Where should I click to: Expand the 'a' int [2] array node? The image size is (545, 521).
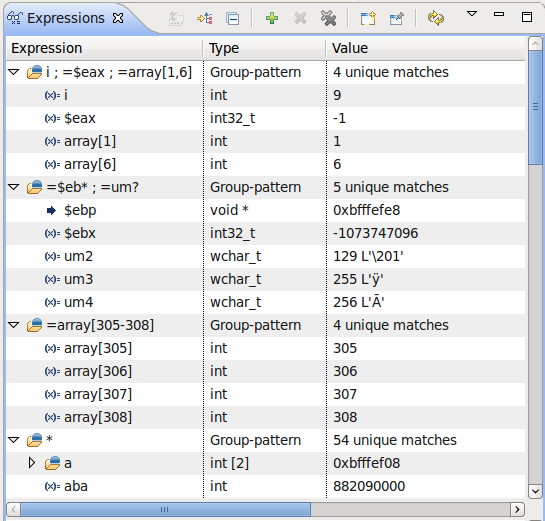click(32, 463)
